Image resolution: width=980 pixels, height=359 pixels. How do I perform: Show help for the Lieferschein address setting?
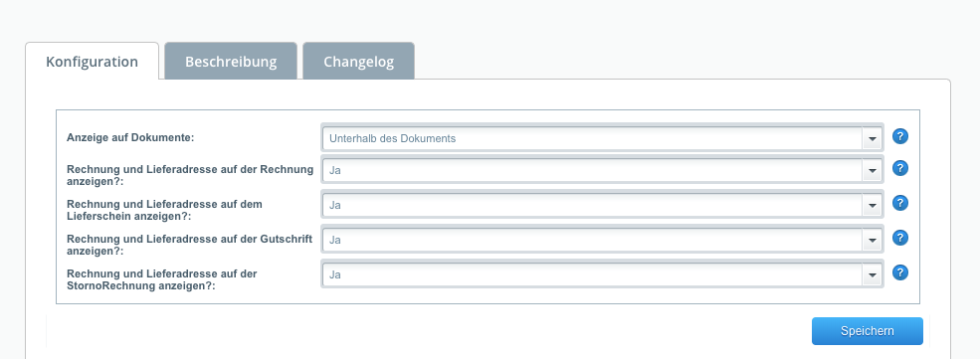(900, 203)
